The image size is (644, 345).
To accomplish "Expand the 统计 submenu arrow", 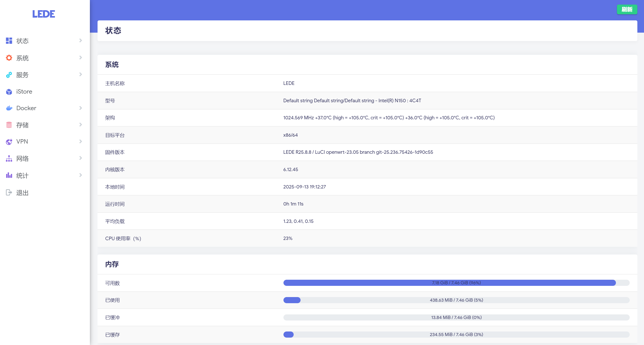I will pyautogui.click(x=80, y=175).
